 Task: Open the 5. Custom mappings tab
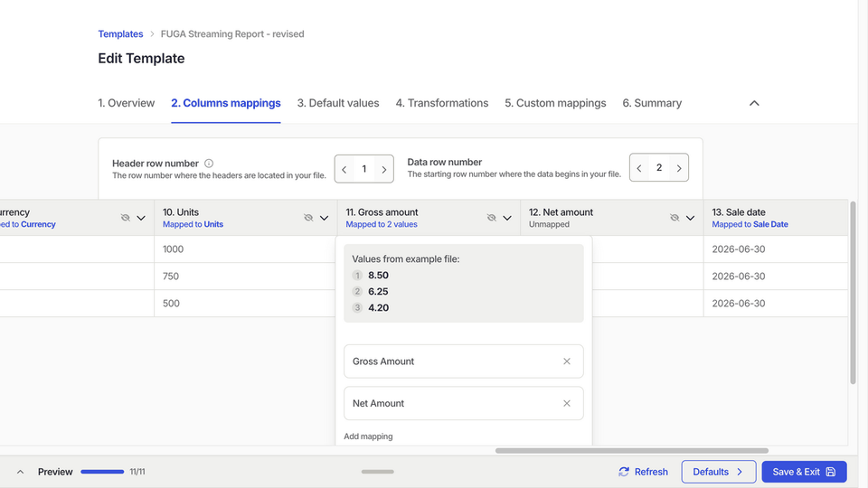pyautogui.click(x=555, y=103)
